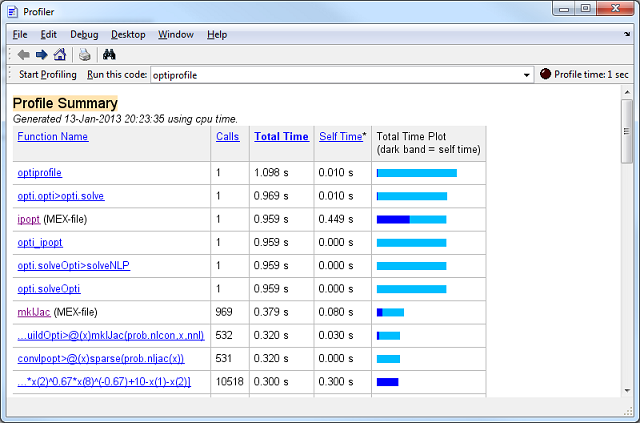Viewport: 640px width, 423px height.
Task: Click the vertical scrollbar thumb
Action: tap(627, 131)
